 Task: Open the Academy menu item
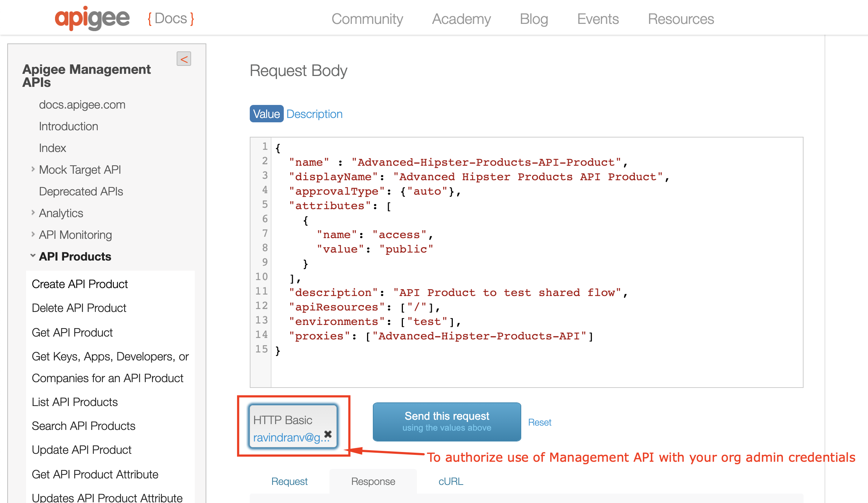[462, 19]
